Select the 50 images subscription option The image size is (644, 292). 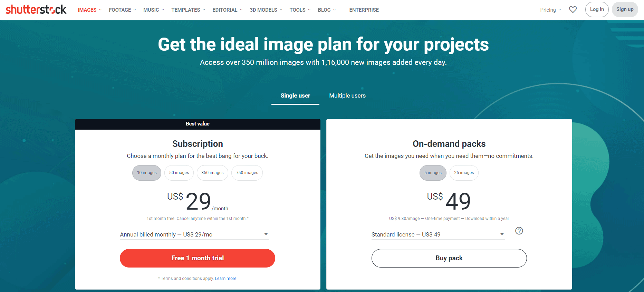179,173
